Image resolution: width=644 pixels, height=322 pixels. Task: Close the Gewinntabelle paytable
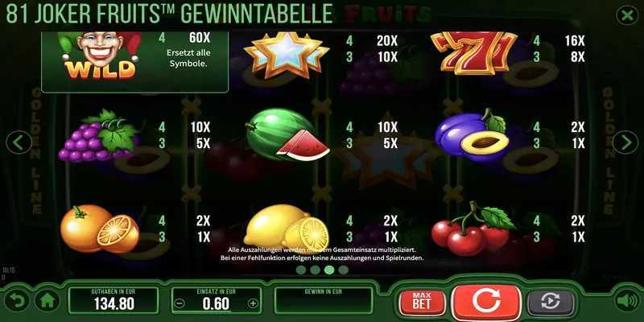(627, 15)
